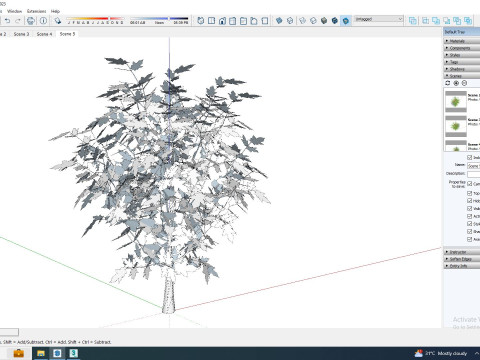Switch to Scene 4 tab
The height and width of the screenshot is (360, 480).
click(44, 34)
